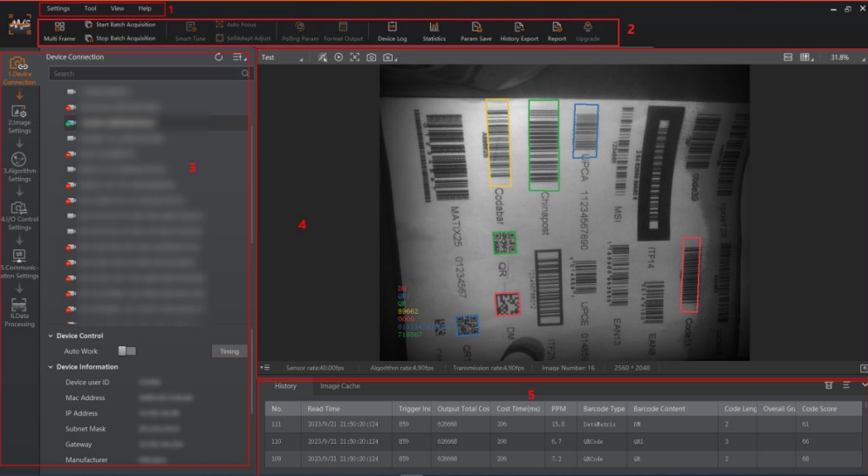The height and width of the screenshot is (476, 868).
Task: Collapse the Device Information section
Action: point(51,367)
